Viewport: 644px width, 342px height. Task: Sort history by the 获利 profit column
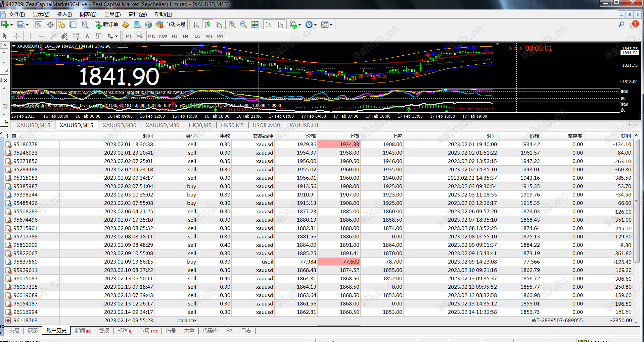tap(625, 136)
